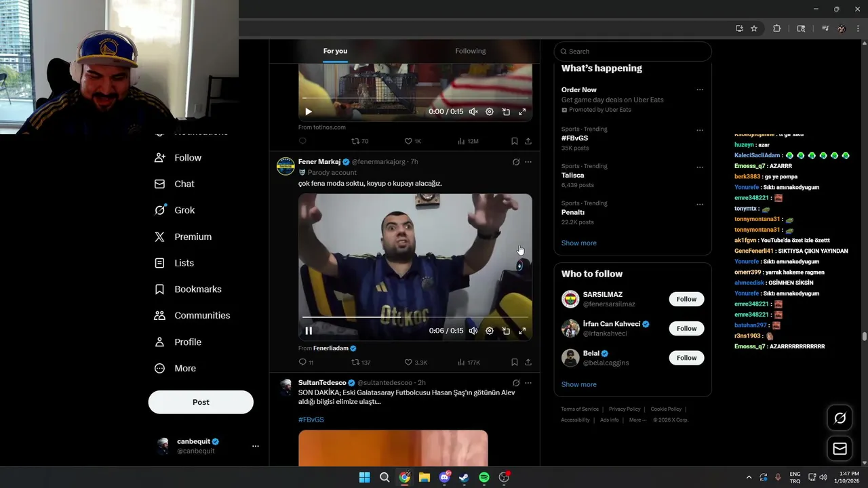Image resolution: width=868 pixels, height=488 pixels.
Task: Follow Belal account
Action: click(686, 358)
